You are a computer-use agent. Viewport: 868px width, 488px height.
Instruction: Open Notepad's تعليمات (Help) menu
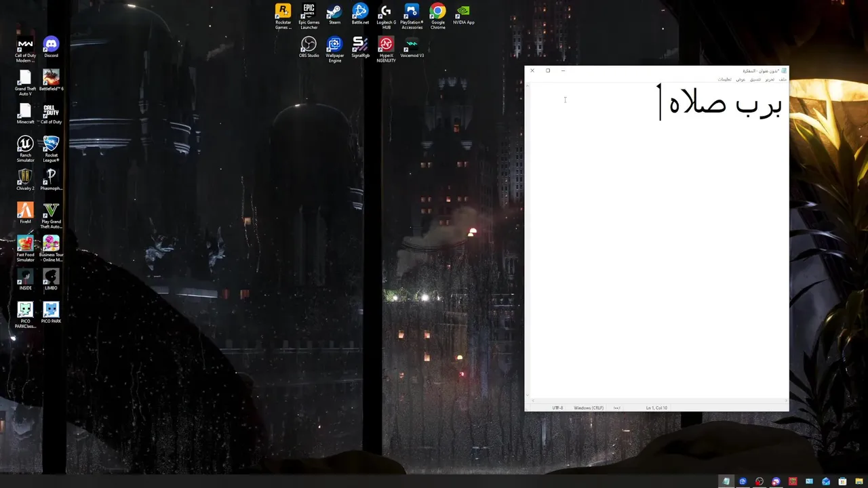click(725, 79)
